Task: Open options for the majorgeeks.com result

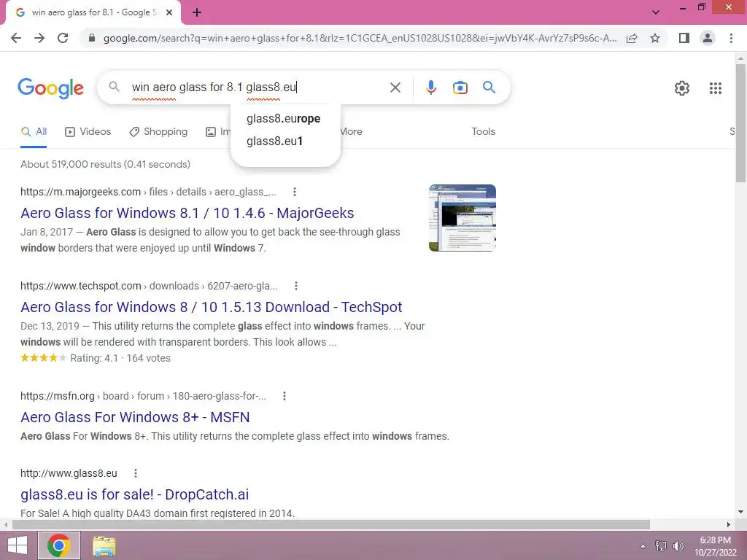Action: [295, 192]
